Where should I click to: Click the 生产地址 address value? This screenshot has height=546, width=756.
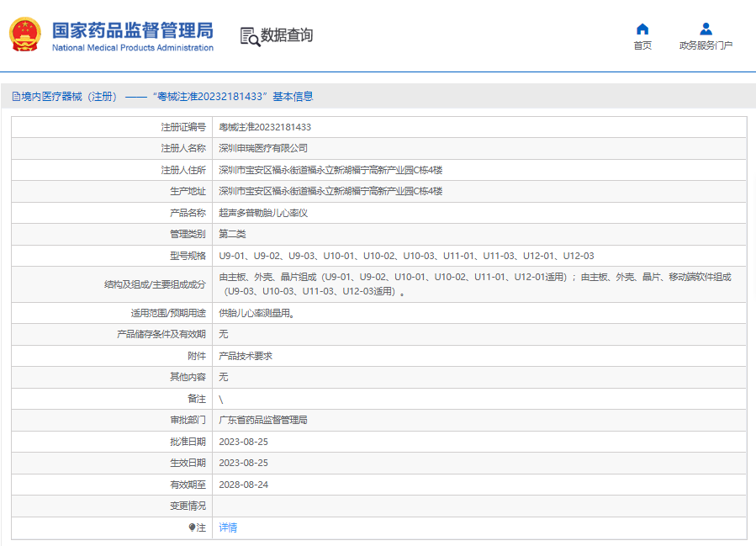pos(330,192)
